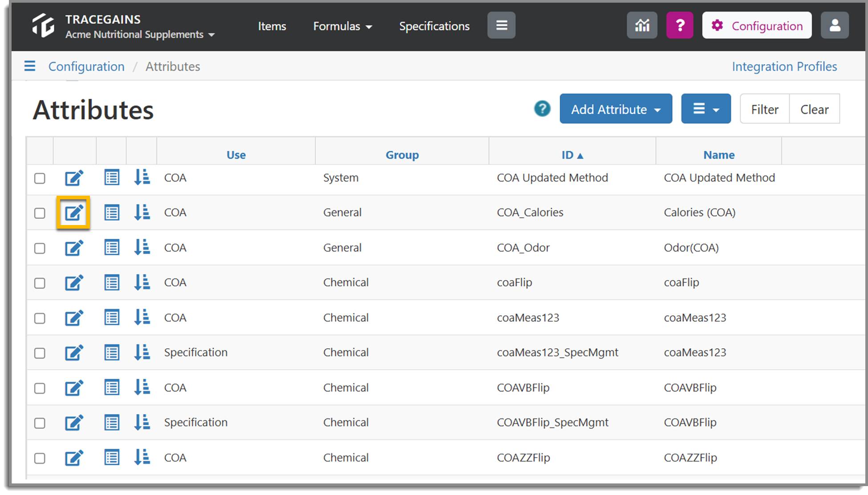Click System group cell in first row

[x=341, y=178]
